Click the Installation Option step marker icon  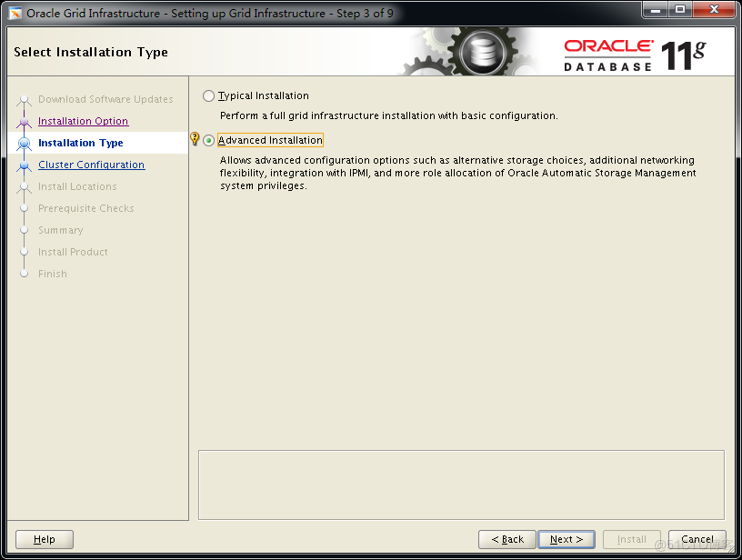pos(25,122)
